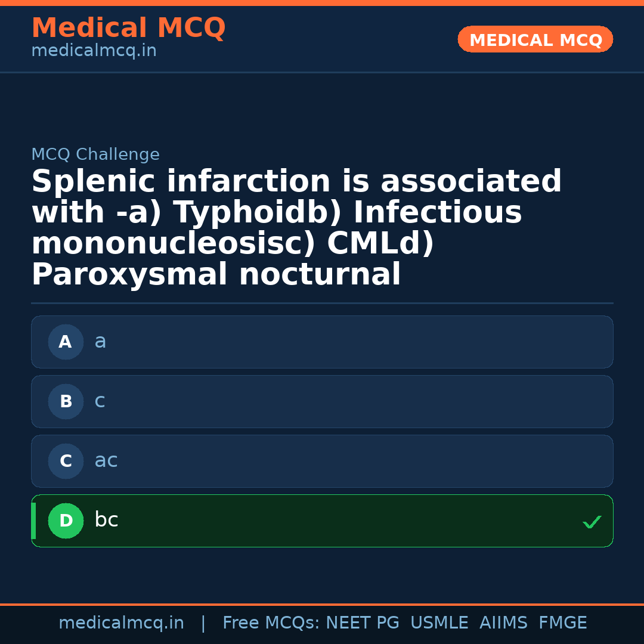
Task: Select the circle icon labeled A
Action: (66, 342)
